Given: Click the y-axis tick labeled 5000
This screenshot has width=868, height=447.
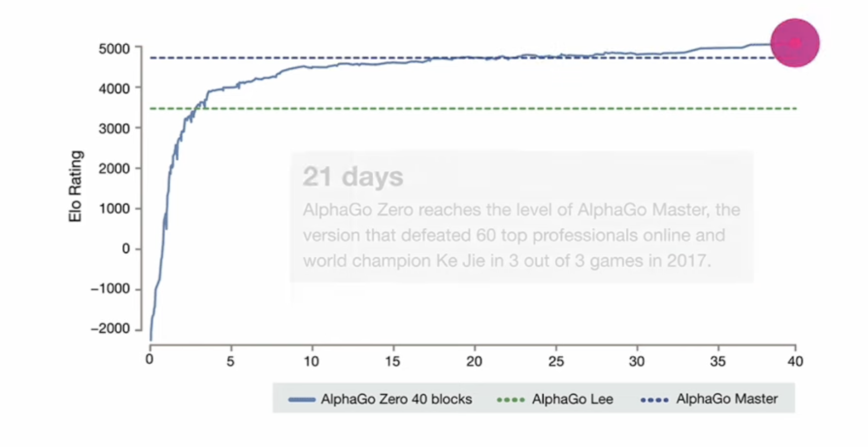Looking at the screenshot, I should tap(114, 48).
